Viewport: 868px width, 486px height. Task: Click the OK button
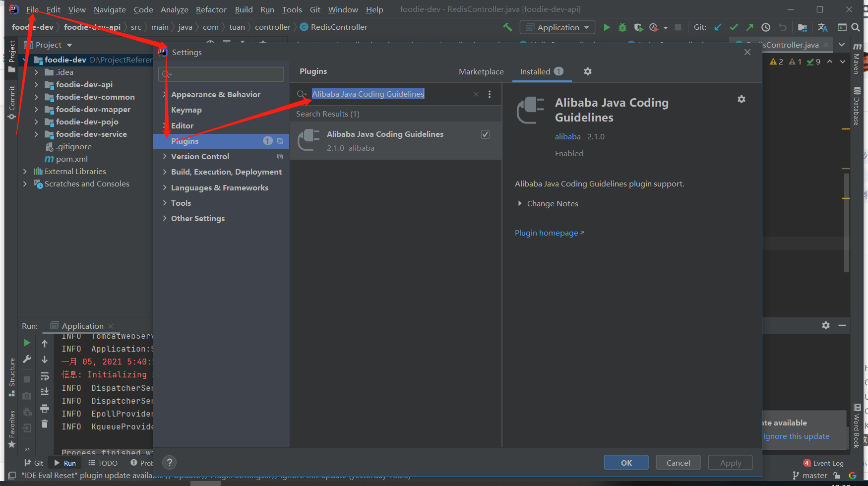coord(626,463)
